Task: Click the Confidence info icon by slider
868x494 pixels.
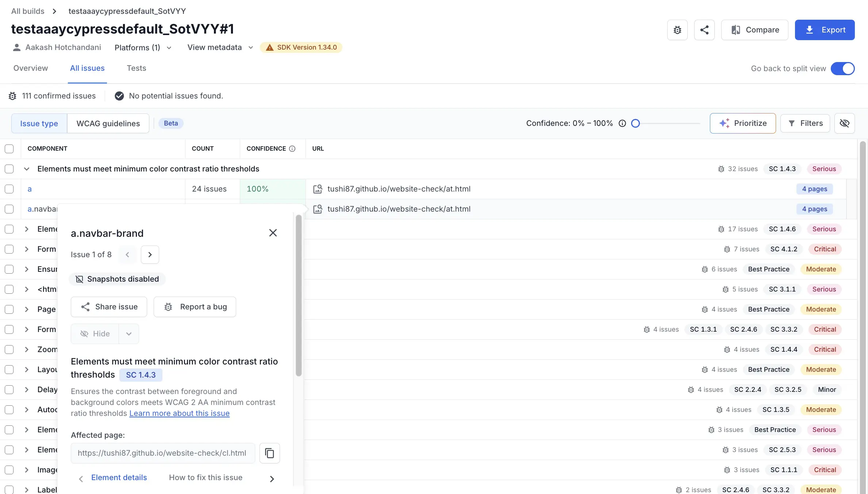Action: [622, 123]
